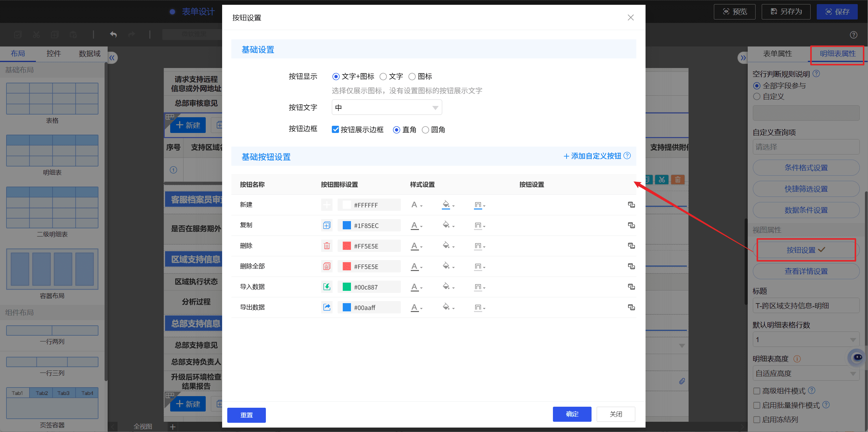Click the 重置 button

click(x=246, y=415)
